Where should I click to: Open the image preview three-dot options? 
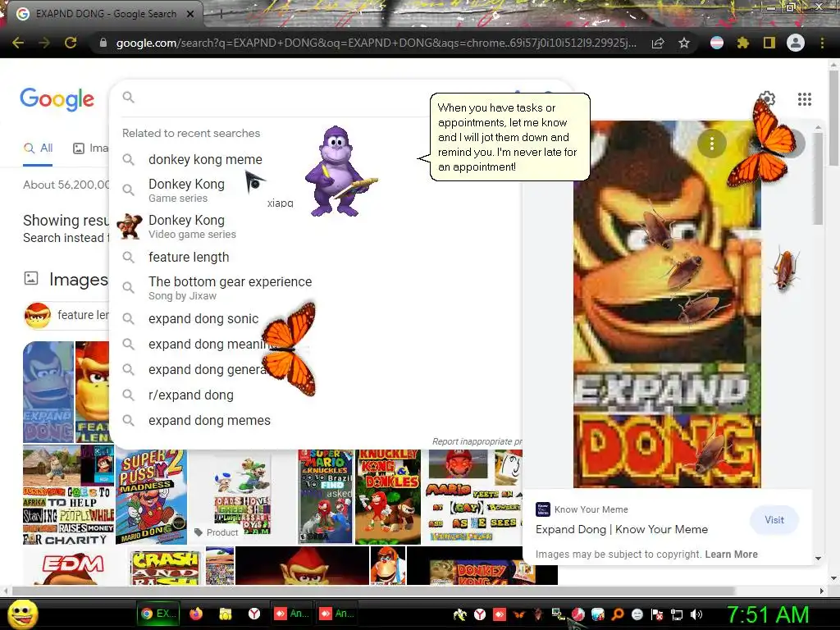[711, 144]
